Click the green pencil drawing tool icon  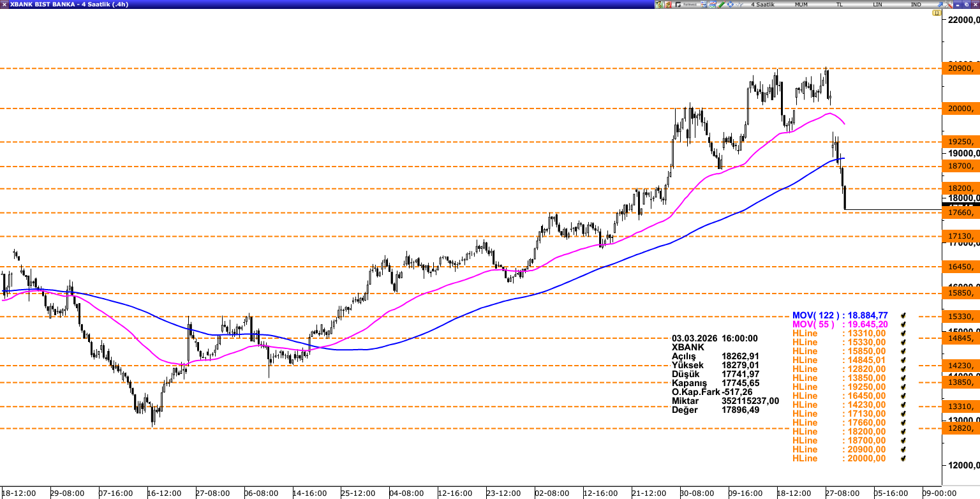(721, 4)
